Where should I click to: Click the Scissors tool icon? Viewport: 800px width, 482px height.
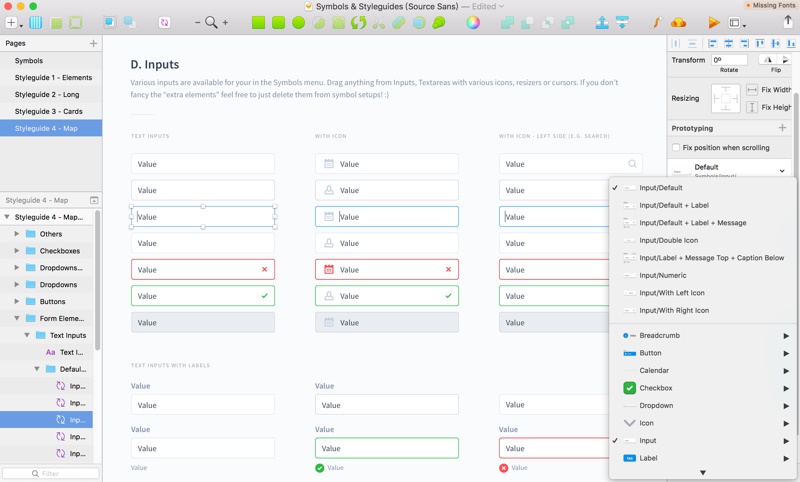pos(378,22)
